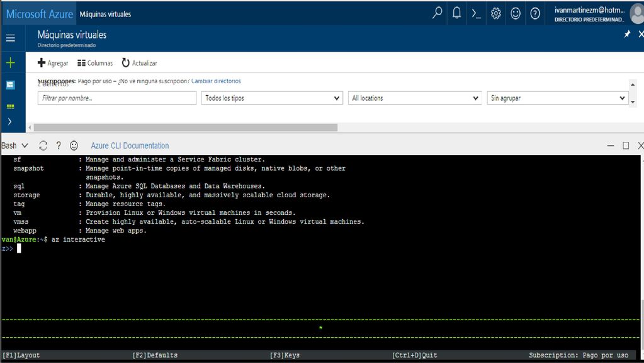Follow the Cambiar directorios link
Screen dimensions: 644x363
point(216,81)
